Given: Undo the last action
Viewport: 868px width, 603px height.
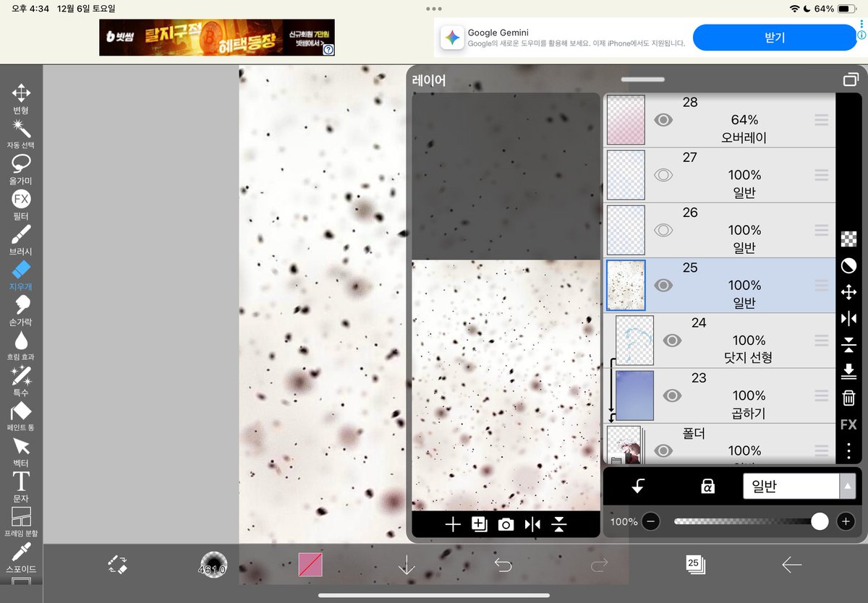Looking at the screenshot, I should click(503, 565).
